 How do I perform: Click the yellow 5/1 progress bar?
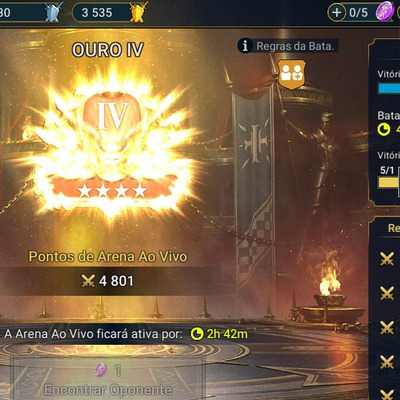(389, 182)
